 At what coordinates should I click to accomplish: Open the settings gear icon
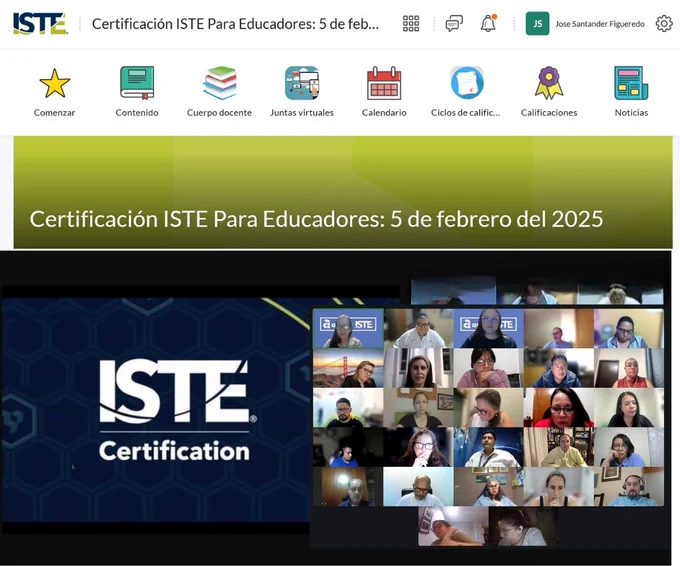[x=664, y=23]
